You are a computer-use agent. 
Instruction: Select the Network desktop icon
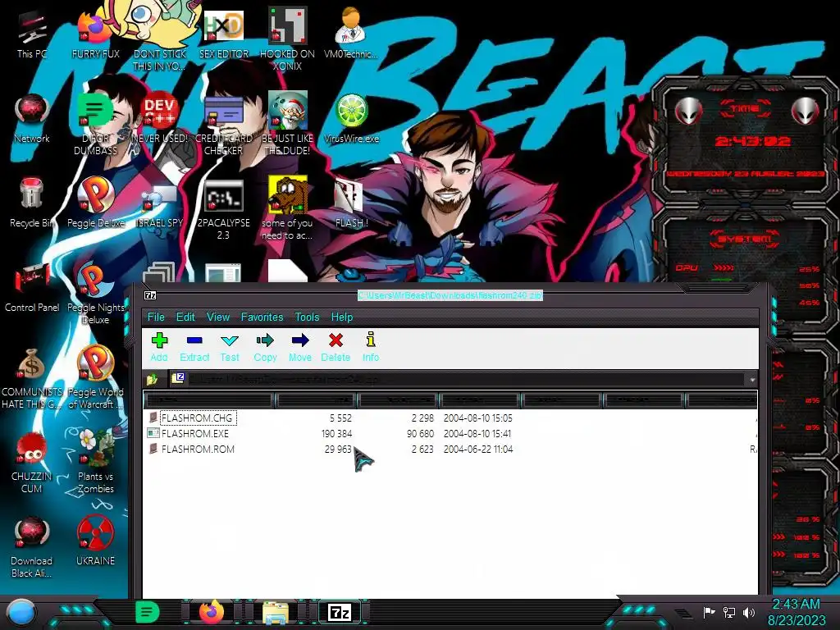pos(32,119)
